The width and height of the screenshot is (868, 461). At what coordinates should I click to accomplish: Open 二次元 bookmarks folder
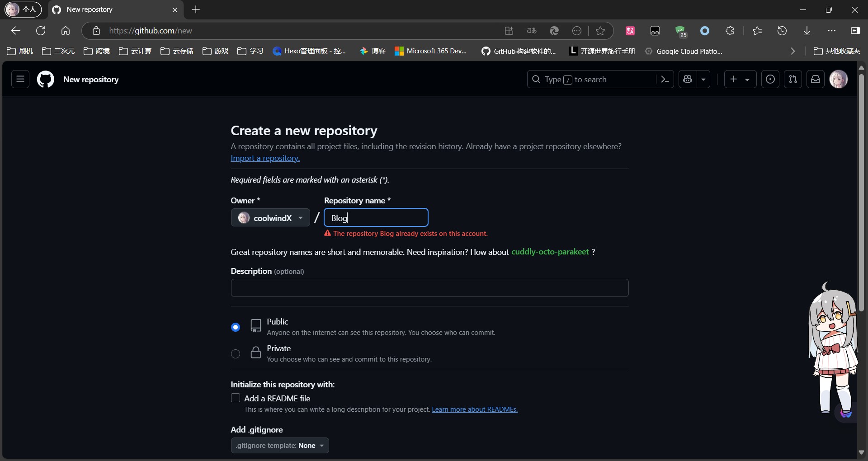coord(58,51)
